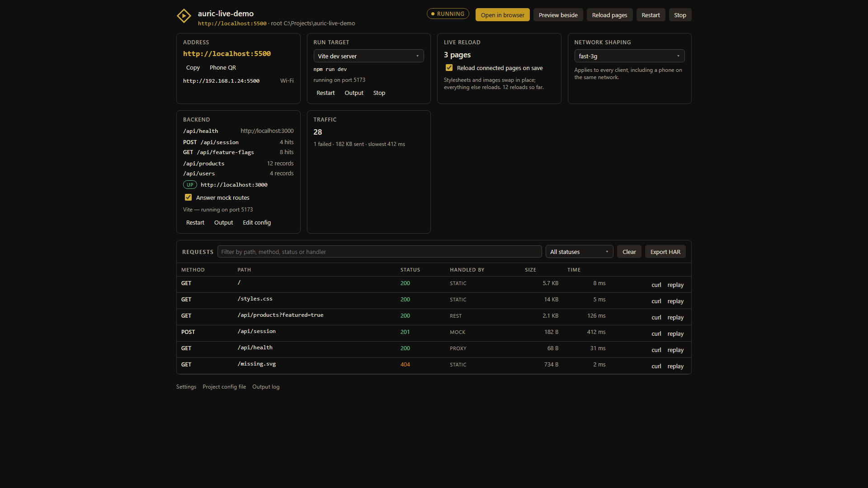The width and height of the screenshot is (868, 488).
Task: Replay the /missing.svg request
Action: (675, 366)
